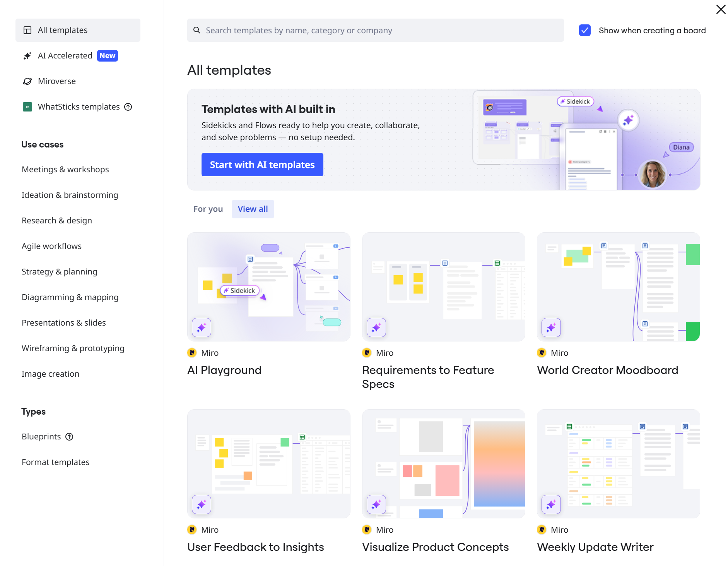Open the AI Playground template thumbnail
The height and width of the screenshot is (566, 728).
point(269,287)
